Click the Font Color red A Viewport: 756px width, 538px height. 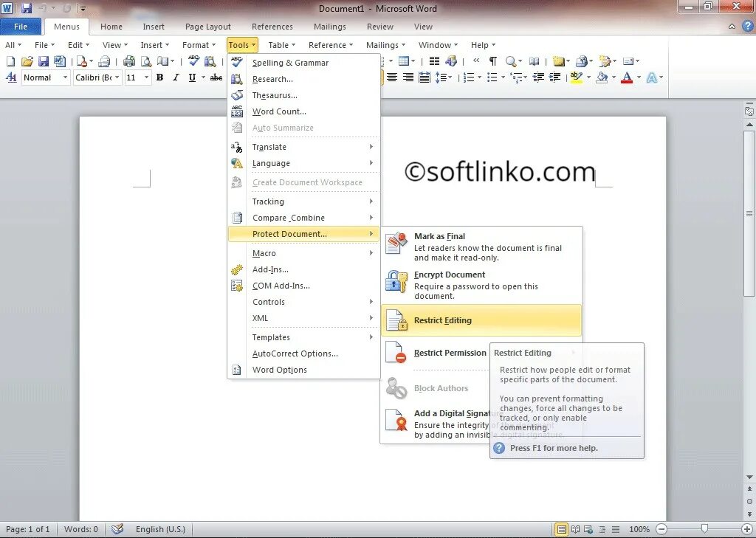(627, 77)
